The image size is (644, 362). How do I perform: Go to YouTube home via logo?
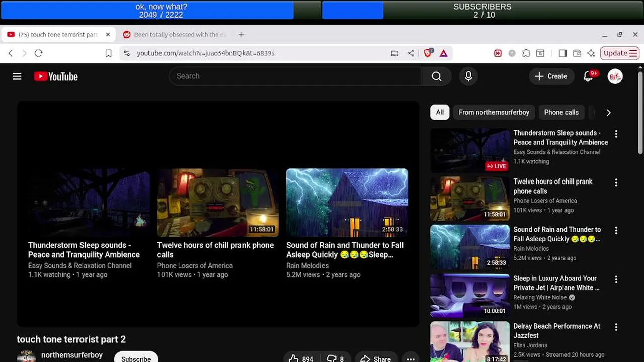(56, 76)
